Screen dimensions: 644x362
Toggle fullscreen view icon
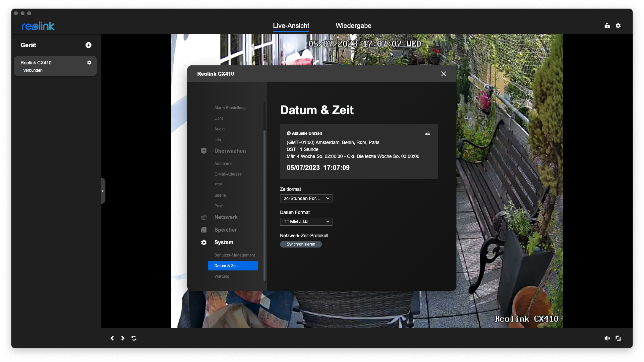[618, 338]
